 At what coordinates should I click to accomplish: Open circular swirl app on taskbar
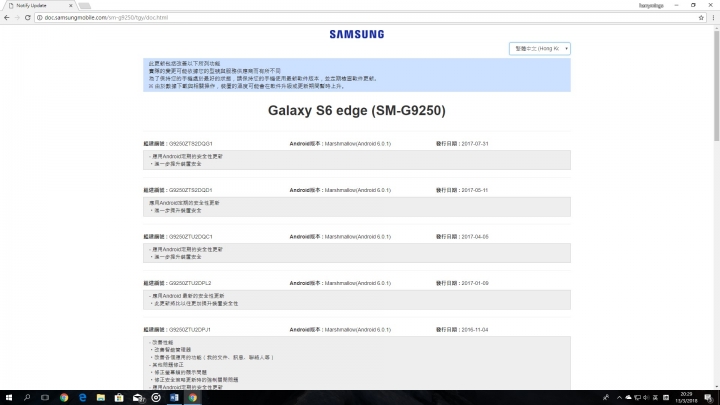coord(156,398)
